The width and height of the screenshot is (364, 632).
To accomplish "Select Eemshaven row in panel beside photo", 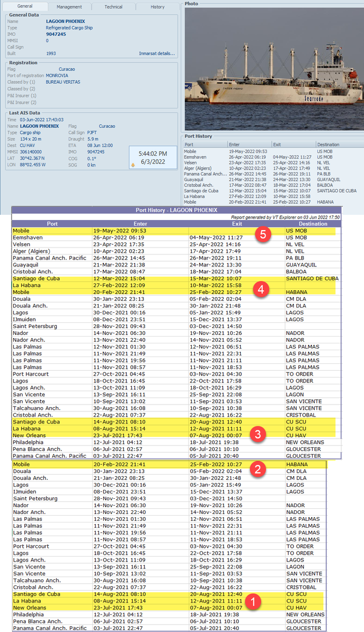I will pos(273,157).
